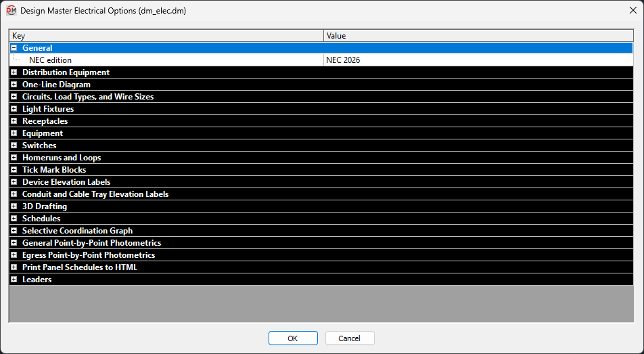Expand the 3D Drafting section
The width and height of the screenshot is (644, 354).
coord(14,206)
